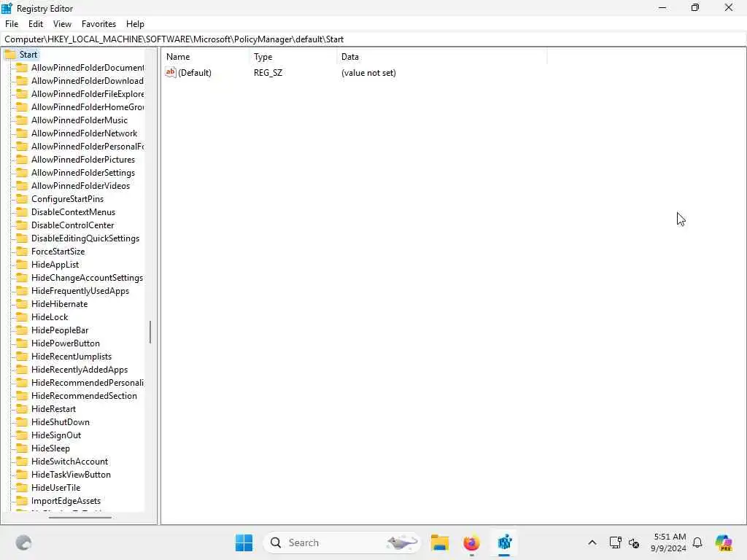Select the AllowPinnedFolderMusic key

click(x=79, y=120)
